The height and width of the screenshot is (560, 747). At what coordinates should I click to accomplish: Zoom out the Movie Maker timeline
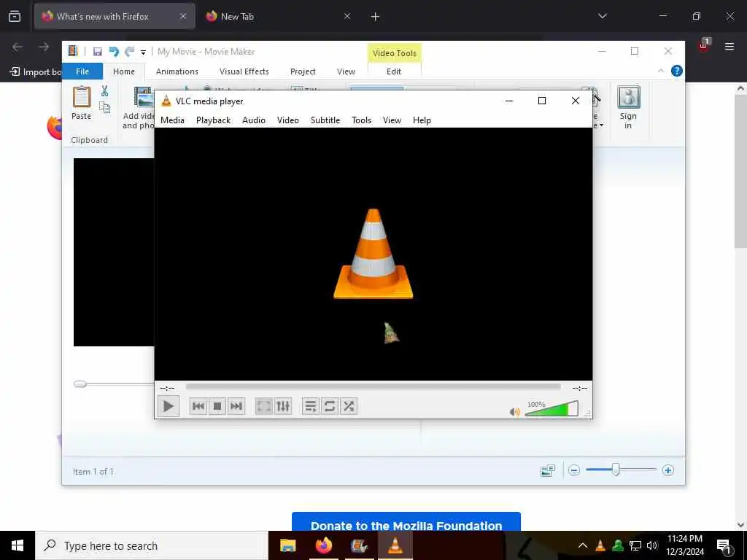pos(574,470)
